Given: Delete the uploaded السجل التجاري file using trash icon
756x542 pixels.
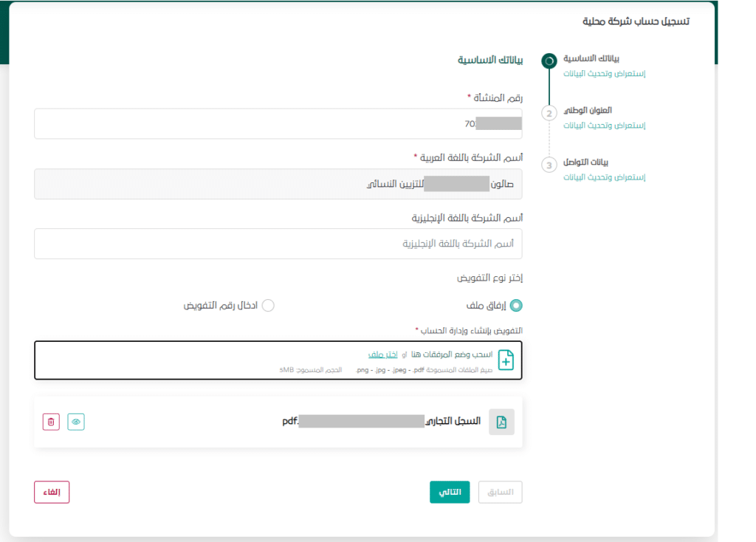Looking at the screenshot, I should (50, 421).
